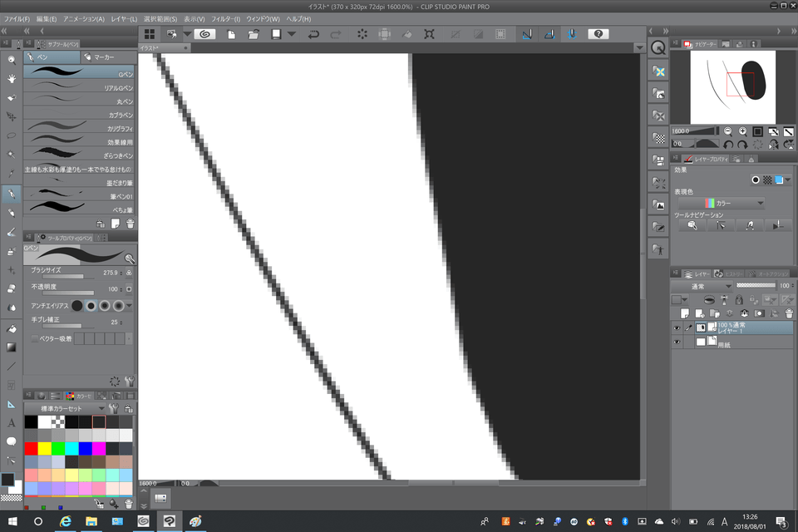Select the 丸ペン brush
The height and width of the screenshot is (532, 798).
coord(79,101)
